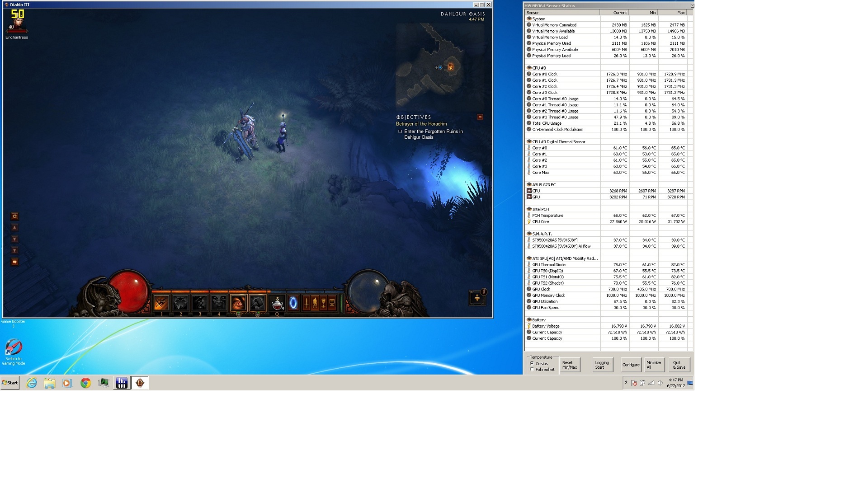Open Windows Media Player from taskbar
The image size is (868, 488).
pos(67,383)
